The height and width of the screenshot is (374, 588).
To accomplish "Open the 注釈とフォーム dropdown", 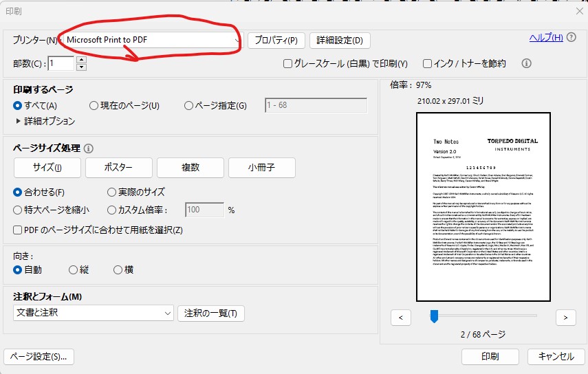I will pos(168,313).
